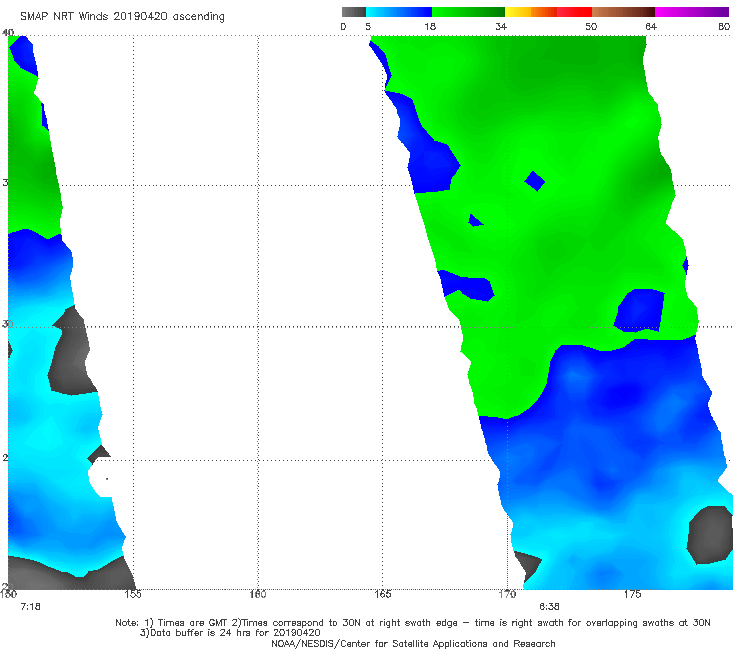Click the NOAA/NESDIS credit line
Image resolution: width=740 pixels, height=650 pixels.
tap(413, 643)
